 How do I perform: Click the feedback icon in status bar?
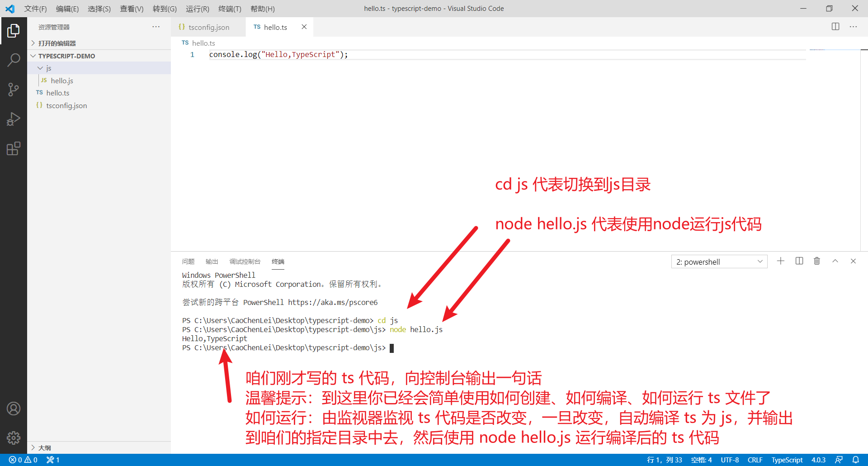pyautogui.click(x=839, y=460)
